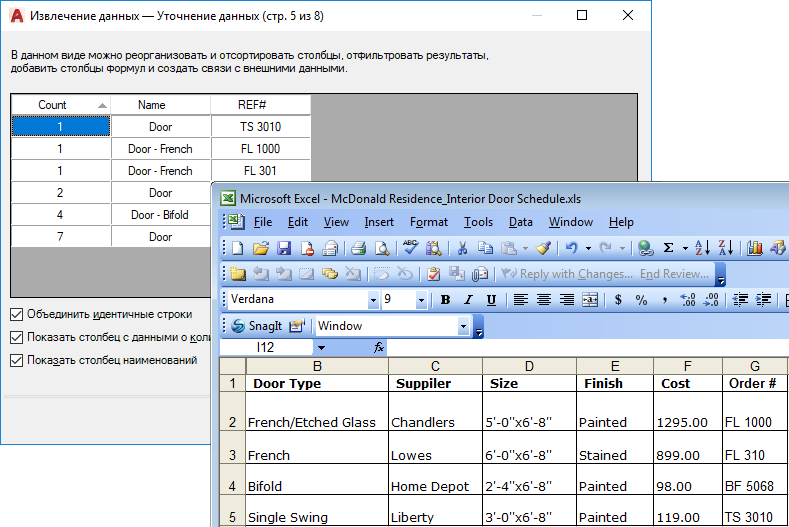
Task: Uncheck Показать столбец наименований checkbox
Action: pos(17,360)
